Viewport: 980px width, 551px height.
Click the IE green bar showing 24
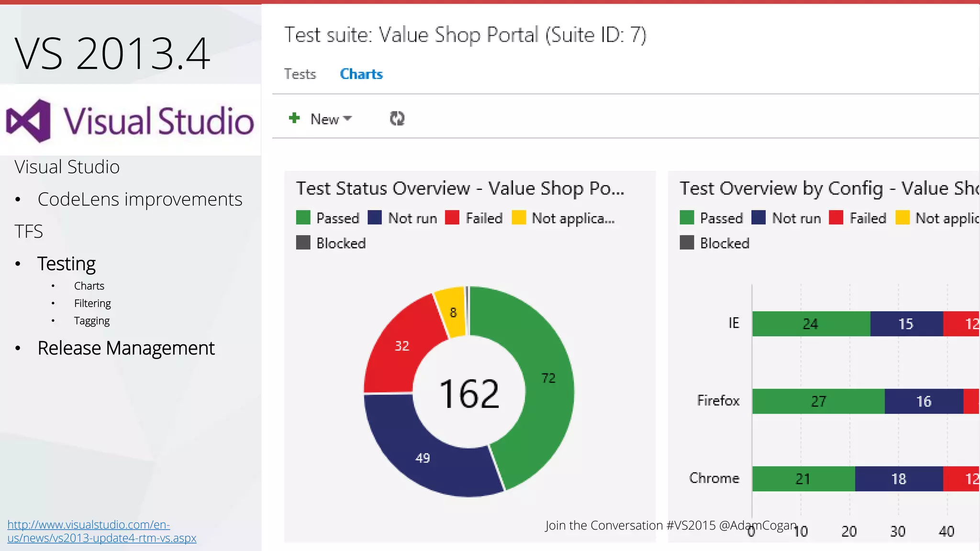point(811,324)
